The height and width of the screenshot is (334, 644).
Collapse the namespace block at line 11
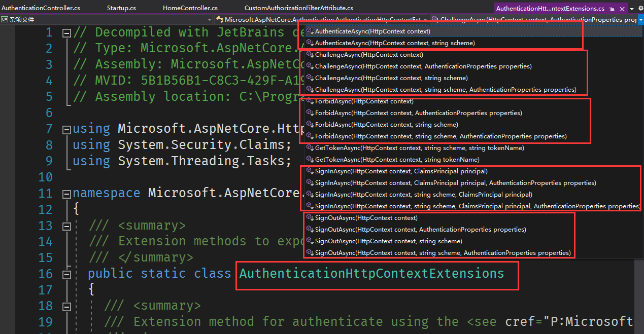66,194
